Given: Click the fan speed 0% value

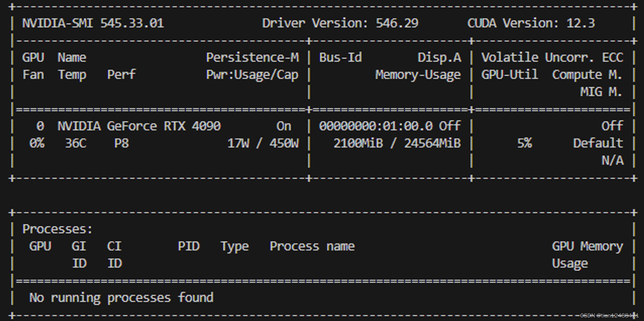Looking at the screenshot, I should [36, 143].
